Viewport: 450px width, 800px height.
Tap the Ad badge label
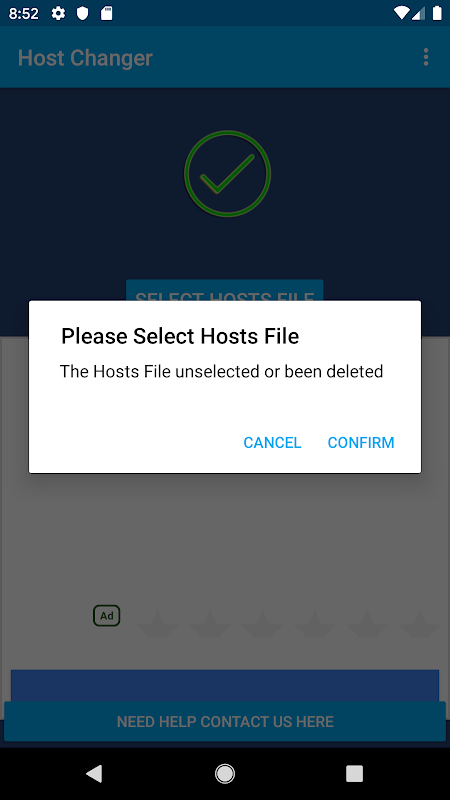(107, 616)
